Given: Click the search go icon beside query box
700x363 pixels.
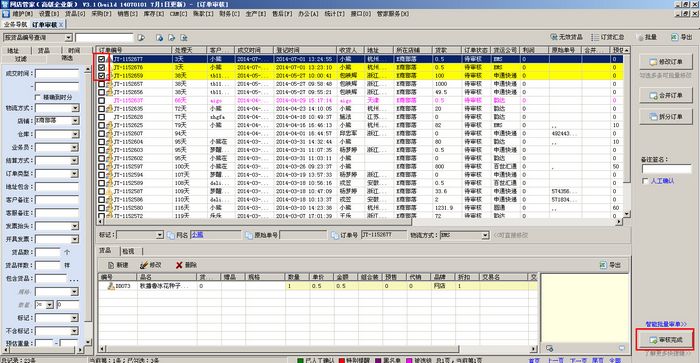Looking at the screenshot, I should (141, 38).
